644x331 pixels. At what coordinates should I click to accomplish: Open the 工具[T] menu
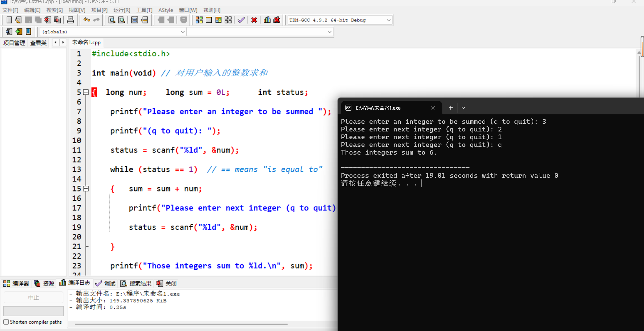[x=144, y=10]
